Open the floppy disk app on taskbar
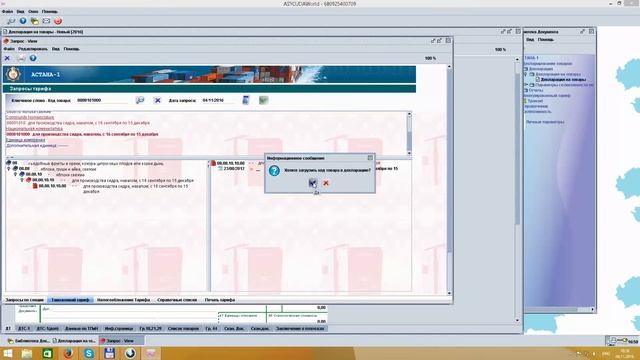 [109, 353]
